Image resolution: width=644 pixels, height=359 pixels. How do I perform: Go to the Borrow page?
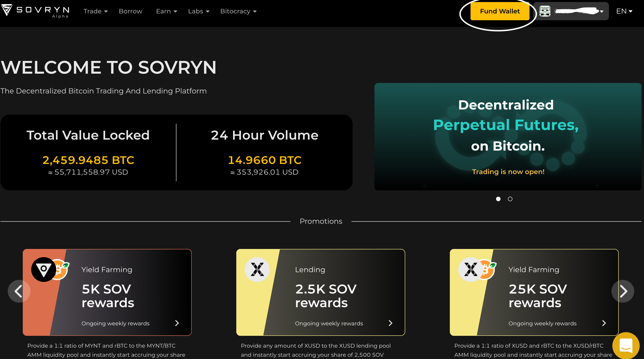(130, 11)
